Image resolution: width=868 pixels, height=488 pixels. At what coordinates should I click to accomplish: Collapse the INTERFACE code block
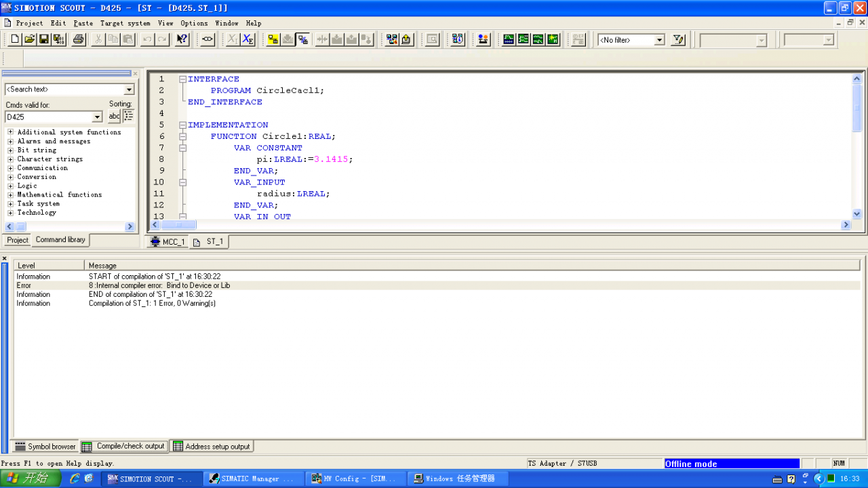pyautogui.click(x=182, y=79)
